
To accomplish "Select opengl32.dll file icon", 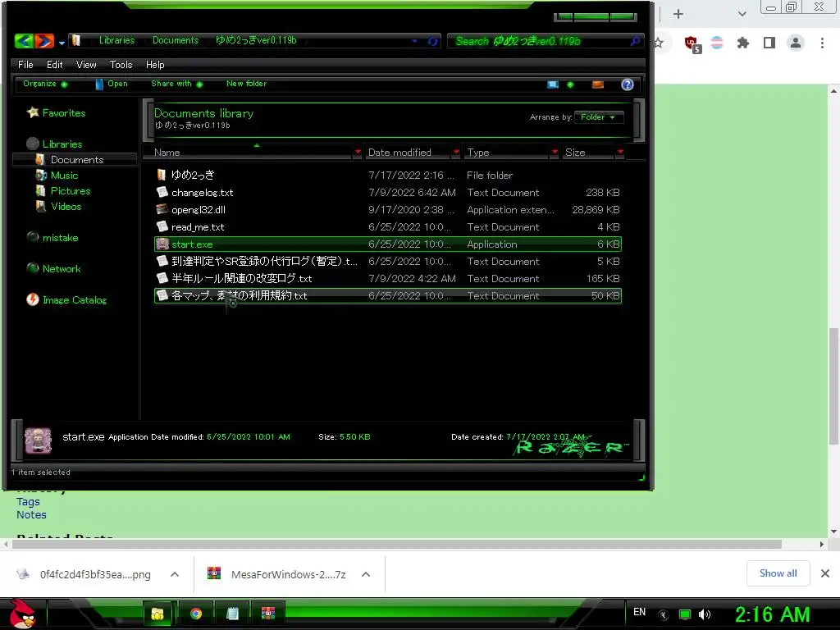I will click(x=162, y=209).
